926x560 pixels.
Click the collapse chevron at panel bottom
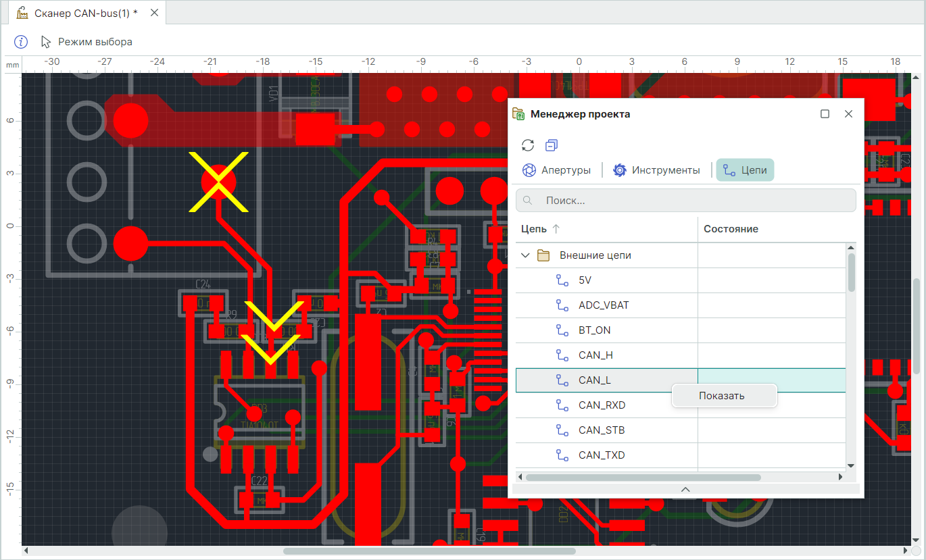coord(685,489)
